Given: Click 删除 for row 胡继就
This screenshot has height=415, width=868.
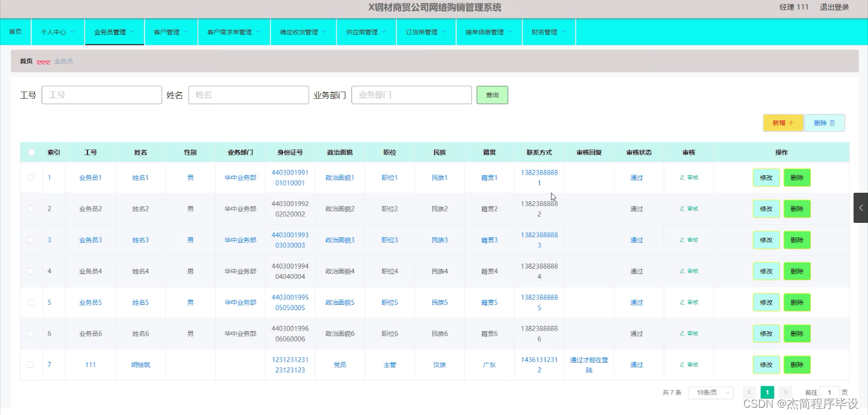Looking at the screenshot, I should (x=797, y=364).
